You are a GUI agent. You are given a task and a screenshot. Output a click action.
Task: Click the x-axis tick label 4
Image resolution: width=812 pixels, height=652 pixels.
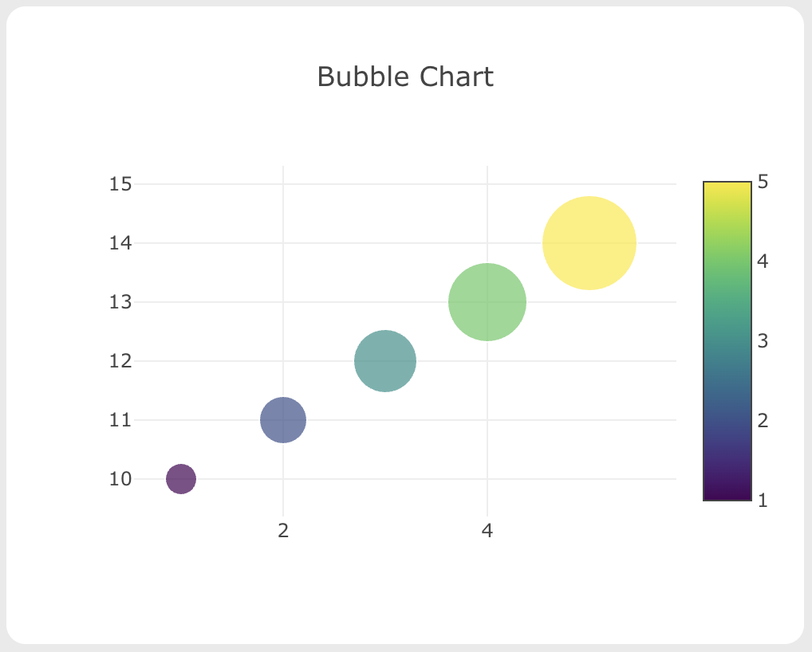tap(487, 531)
